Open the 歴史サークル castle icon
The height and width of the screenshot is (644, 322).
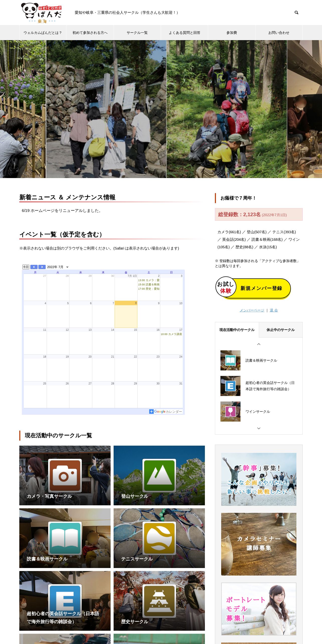159,601
